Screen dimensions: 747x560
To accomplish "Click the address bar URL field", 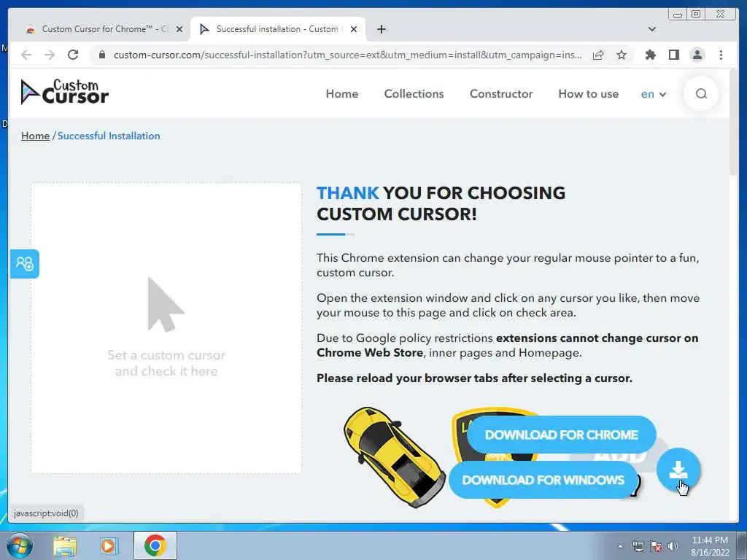I will coord(347,55).
